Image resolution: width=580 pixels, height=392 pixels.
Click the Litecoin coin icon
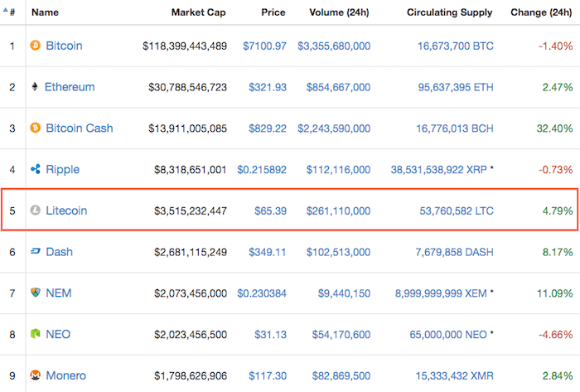[35, 211]
